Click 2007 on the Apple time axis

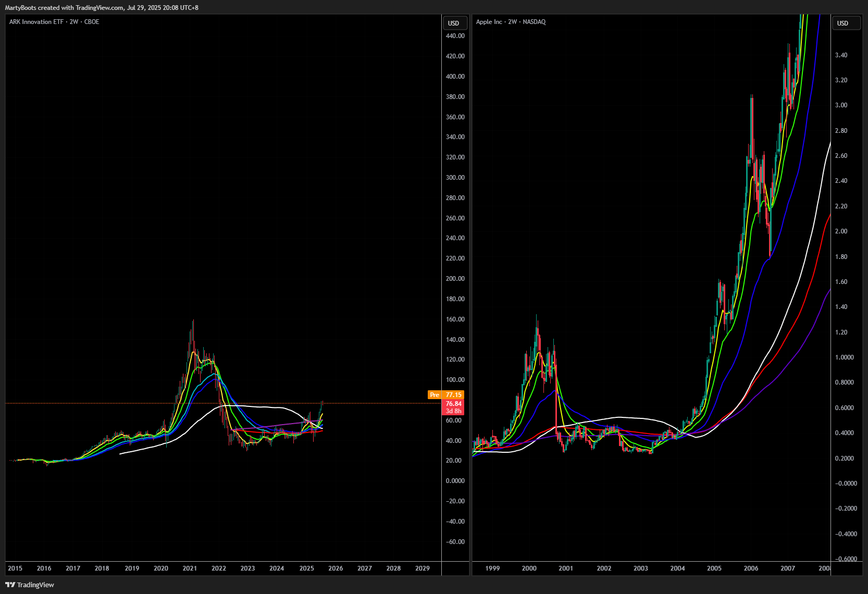(788, 568)
